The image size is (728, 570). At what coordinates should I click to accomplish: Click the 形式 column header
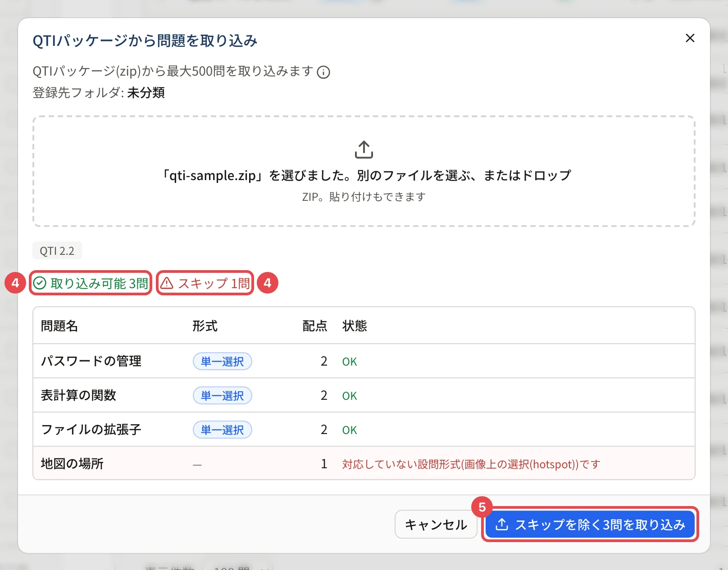tap(205, 326)
